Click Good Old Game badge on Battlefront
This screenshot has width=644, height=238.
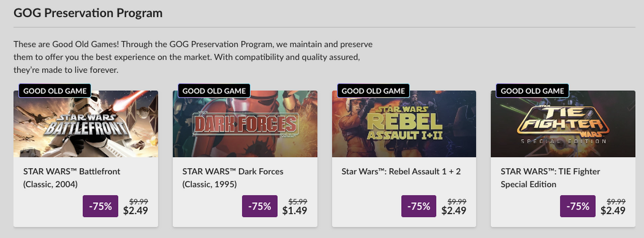(x=55, y=91)
